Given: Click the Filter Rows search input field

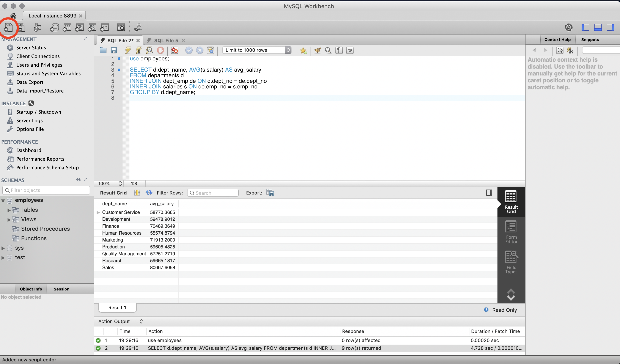Looking at the screenshot, I should (214, 192).
